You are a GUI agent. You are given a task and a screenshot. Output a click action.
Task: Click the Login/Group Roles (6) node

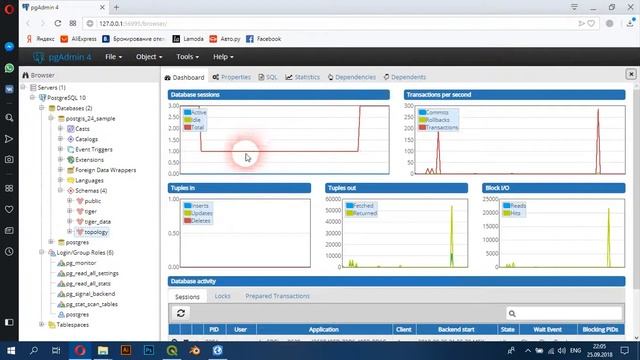[x=85, y=253]
